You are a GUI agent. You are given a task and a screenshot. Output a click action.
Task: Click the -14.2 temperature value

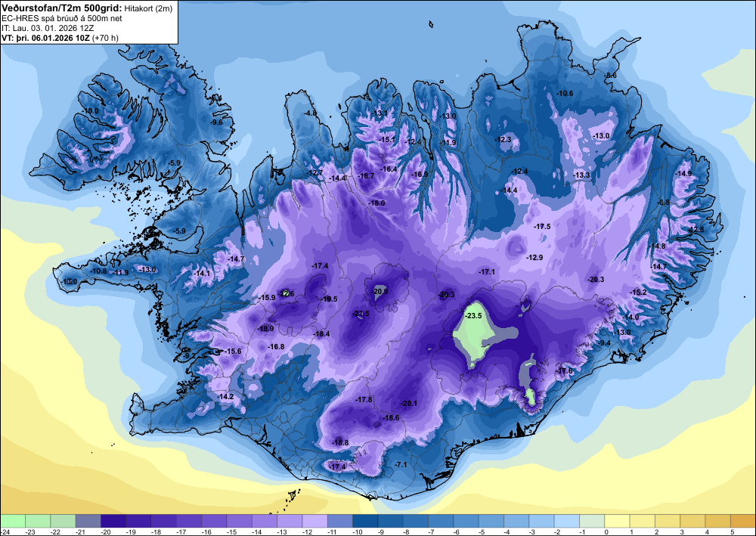(225, 396)
